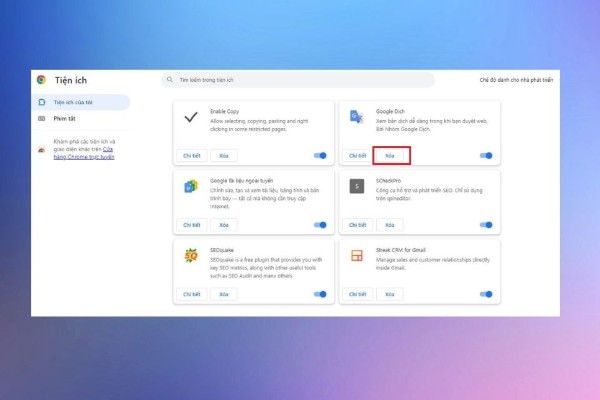Viewport: 600px width, 400px height.
Task: Toggle the SCheckPro extension switch
Action: [x=486, y=225]
